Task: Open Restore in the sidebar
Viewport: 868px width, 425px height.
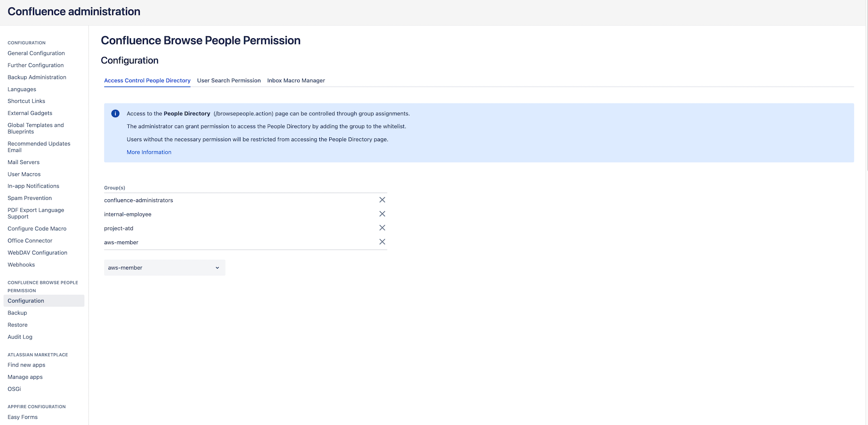Action: pos(18,325)
